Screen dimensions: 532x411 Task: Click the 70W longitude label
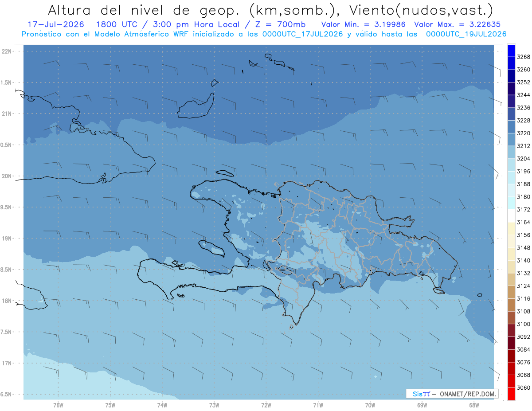tap(370, 405)
